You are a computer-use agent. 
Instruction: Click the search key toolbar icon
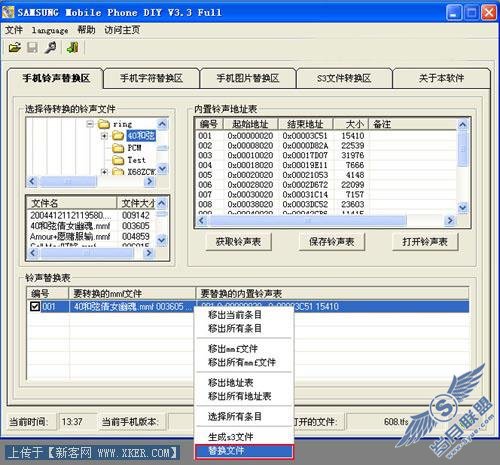(50, 48)
